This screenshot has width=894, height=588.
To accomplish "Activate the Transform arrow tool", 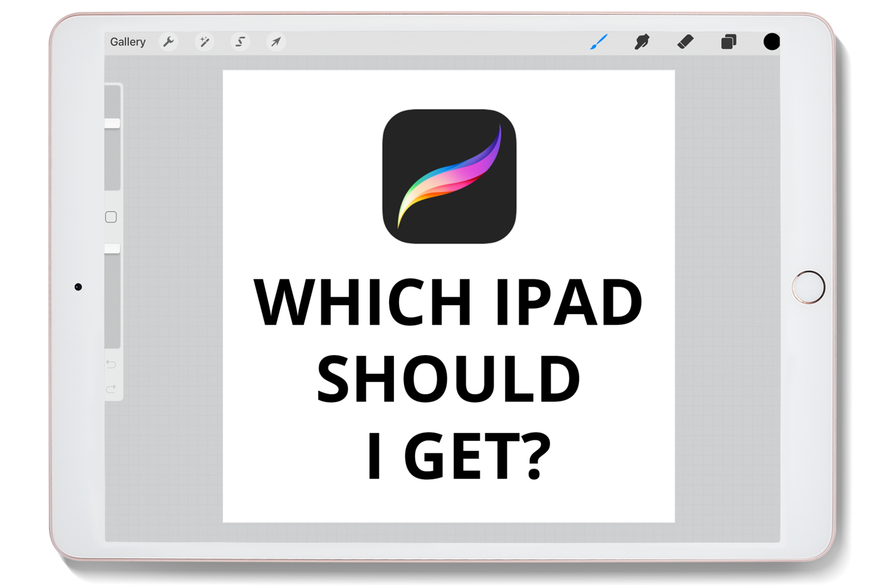I will coord(275,42).
